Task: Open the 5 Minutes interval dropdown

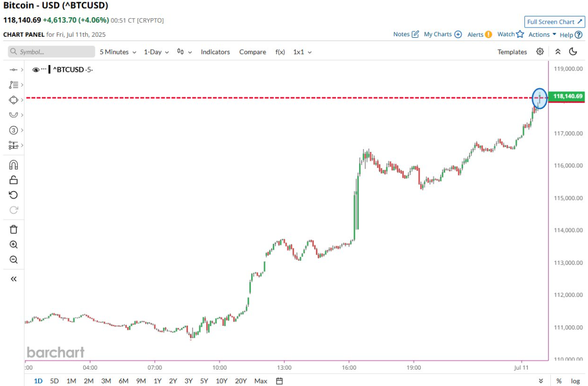Action: pos(118,52)
